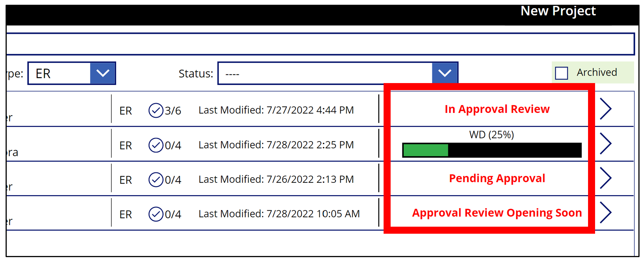The width and height of the screenshot is (644, 263).
Task: Expand the ER type dropdown arrow
Action: coord(103,73)
